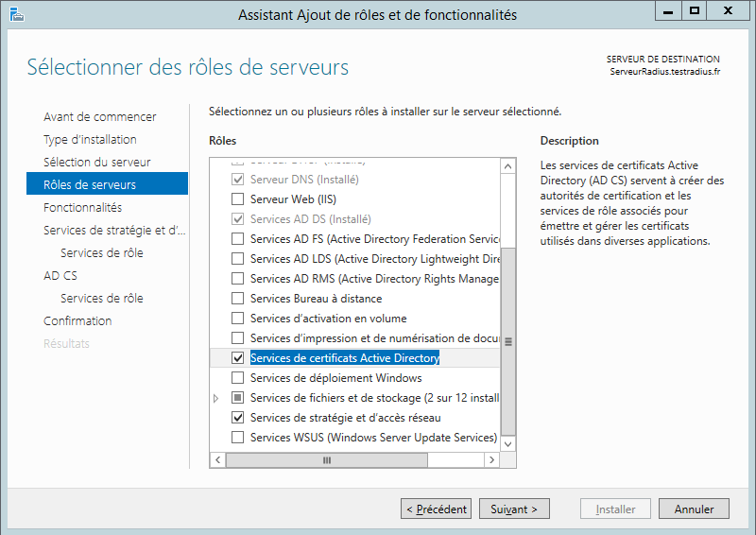The height and width of the screenshot is (535, 756).
Task: Enable Services WSUS role checkbox
Action: [x=238, y=438]
